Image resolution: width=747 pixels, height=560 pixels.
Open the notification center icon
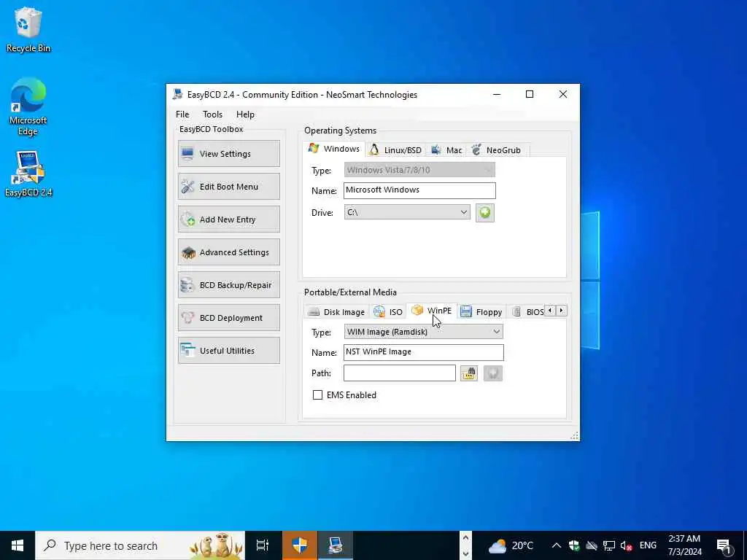pyautogui.click(x=724, y=545)
